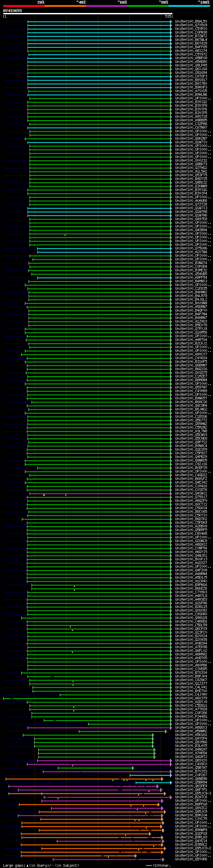This screenshot has height=868, width=213.
Task: Select hit label UniRef100_A5ANM2
Action: point(191,731)
